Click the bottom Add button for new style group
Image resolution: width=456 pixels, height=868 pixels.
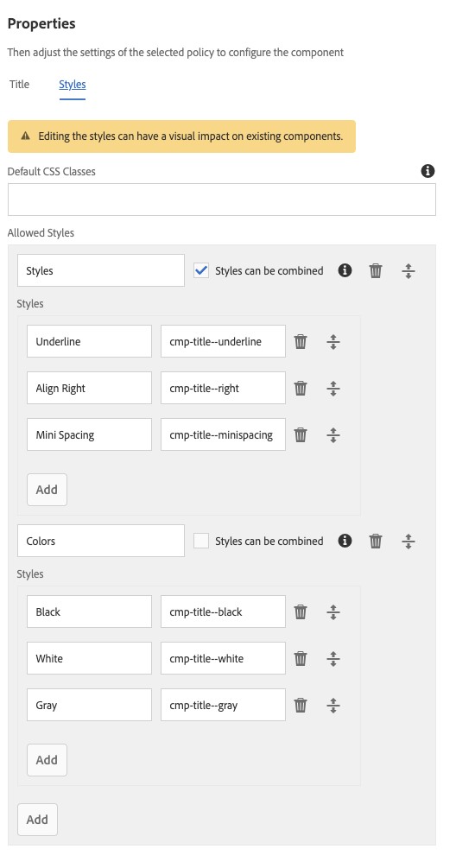pyautogui.click(x=38, y=820)
